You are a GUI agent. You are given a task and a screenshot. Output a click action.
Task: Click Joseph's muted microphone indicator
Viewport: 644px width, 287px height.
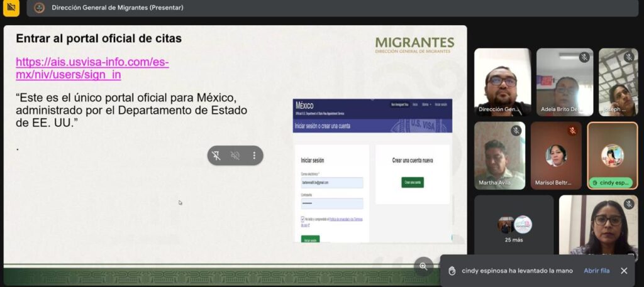[628, 57]
